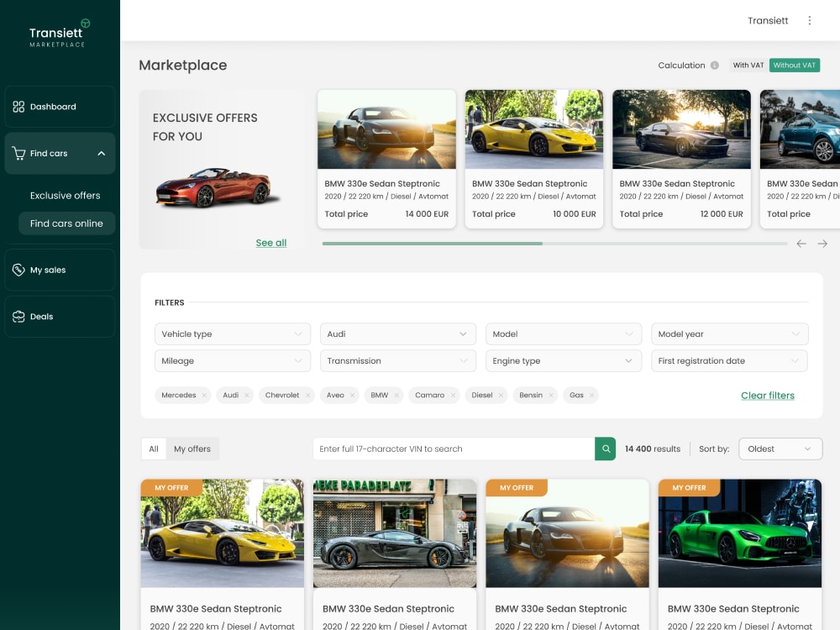Open the Model year dropdown
This screenshot has height=630, width=840.
tap(730, 333)
